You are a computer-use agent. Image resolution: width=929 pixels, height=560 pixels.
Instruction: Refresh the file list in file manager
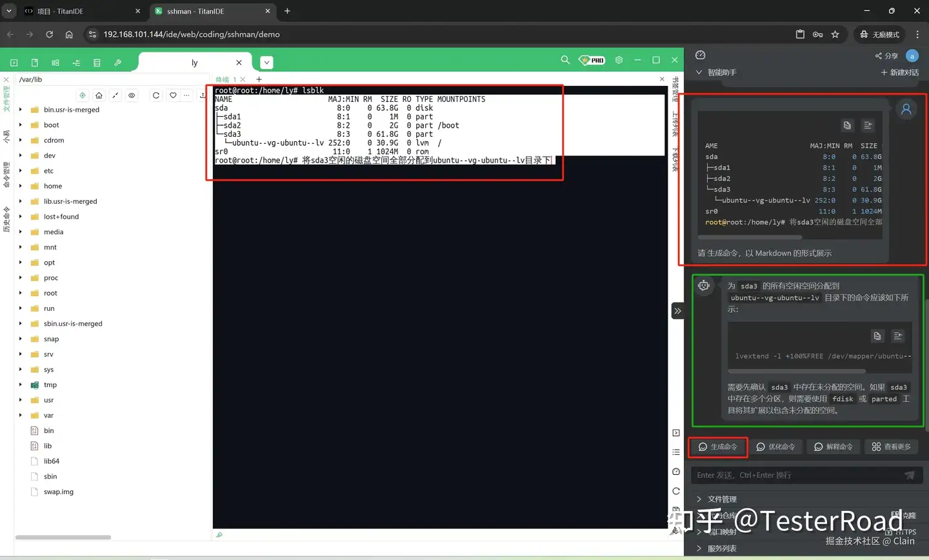pos(156,95)
